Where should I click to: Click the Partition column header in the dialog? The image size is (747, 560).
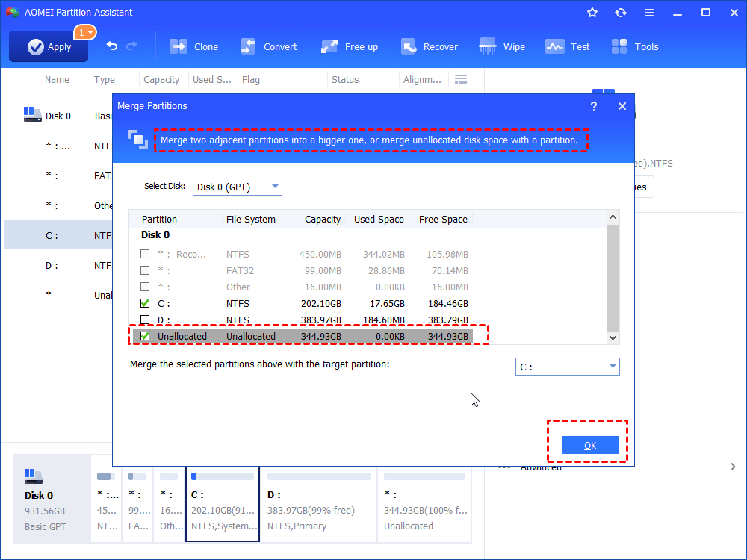click(x=159, y=219)
